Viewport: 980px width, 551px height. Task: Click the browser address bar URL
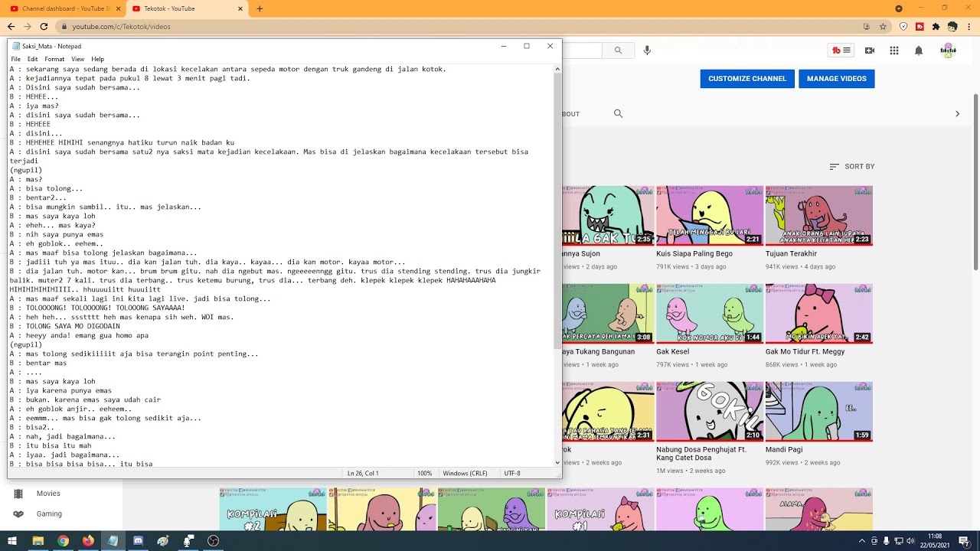pos(121,26)
